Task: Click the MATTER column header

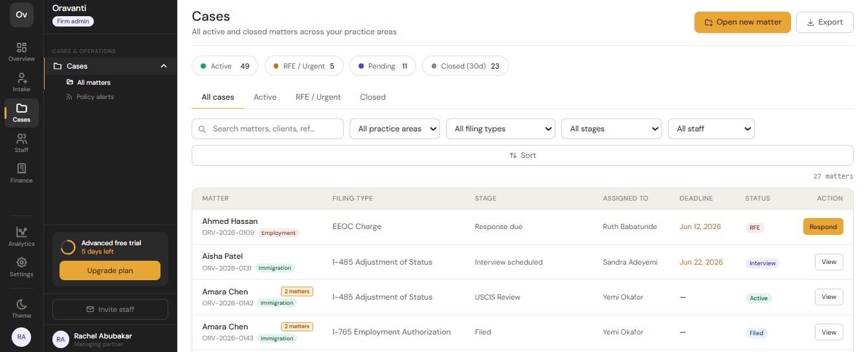Action: click(216, 199)
